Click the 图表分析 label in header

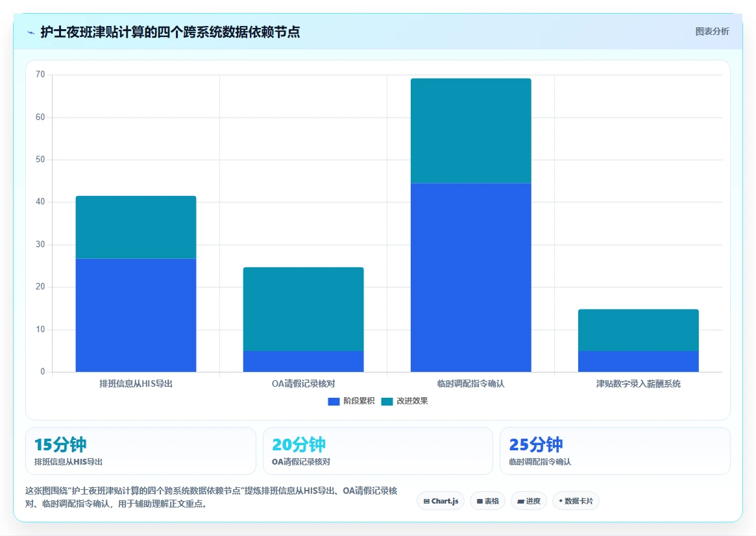point(712,31)
